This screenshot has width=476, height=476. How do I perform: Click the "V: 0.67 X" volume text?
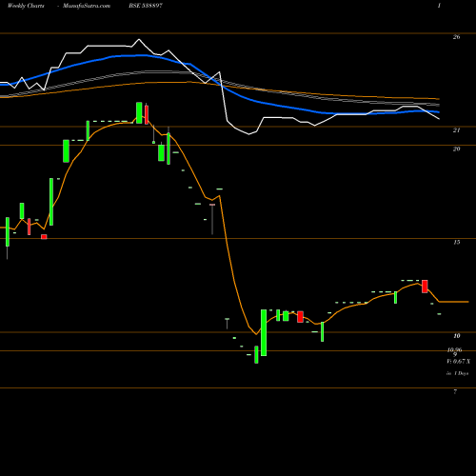(x=458, y=361)
